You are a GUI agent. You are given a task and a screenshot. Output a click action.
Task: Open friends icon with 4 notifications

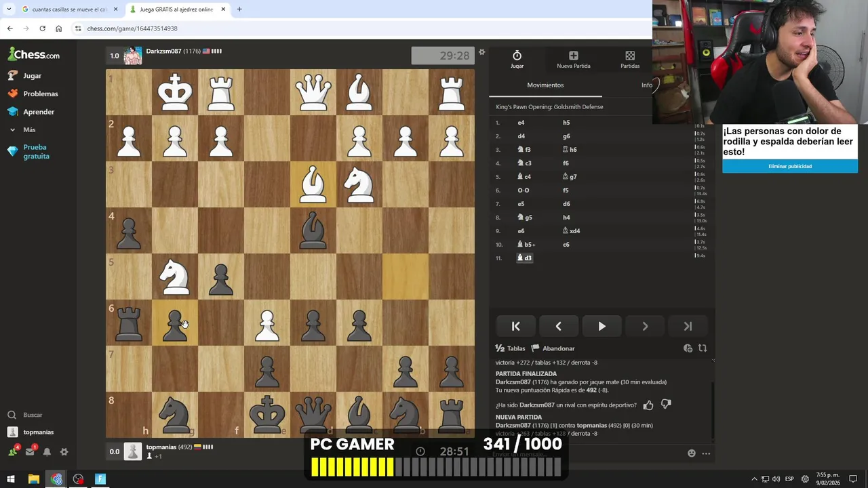[13, 451]
